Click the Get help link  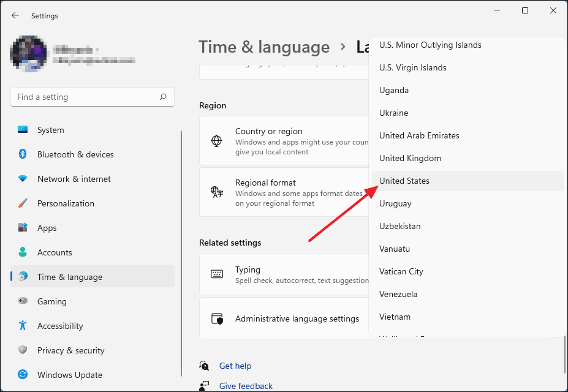(x=235, y=366)
